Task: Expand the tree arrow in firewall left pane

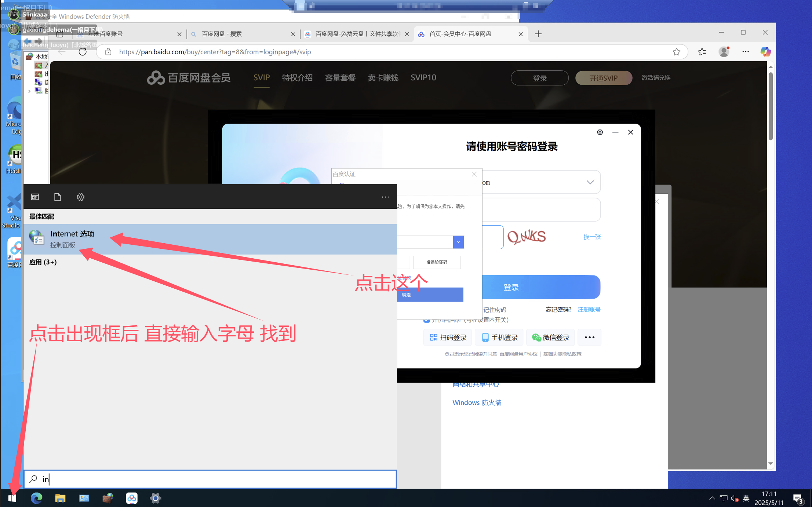Action: 29,91
